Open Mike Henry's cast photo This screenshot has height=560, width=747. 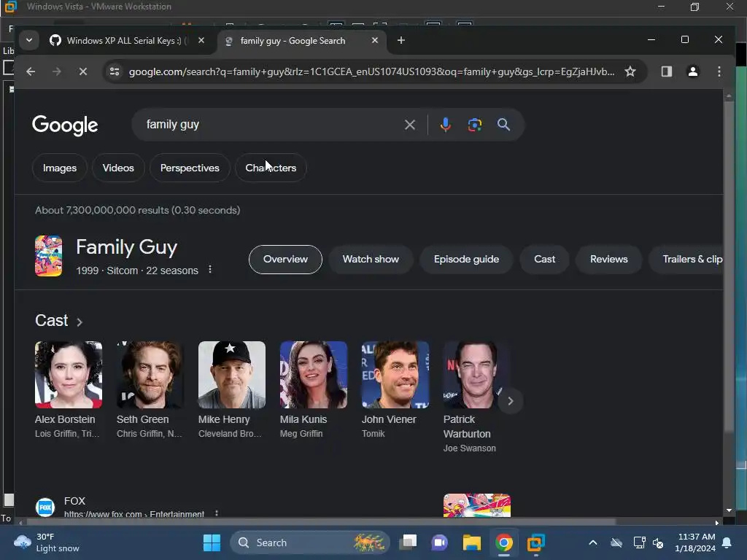pos(232,375)
